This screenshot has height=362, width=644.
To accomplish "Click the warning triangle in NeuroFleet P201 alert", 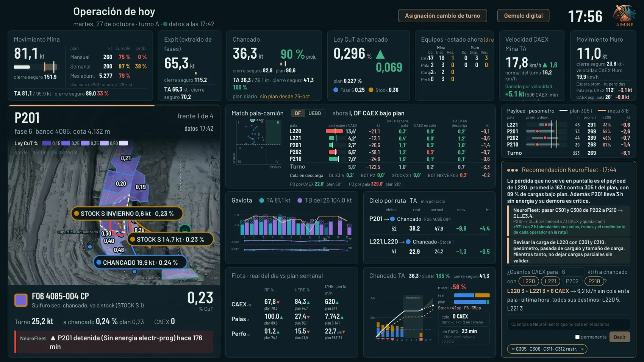I will tap(53, 338).
